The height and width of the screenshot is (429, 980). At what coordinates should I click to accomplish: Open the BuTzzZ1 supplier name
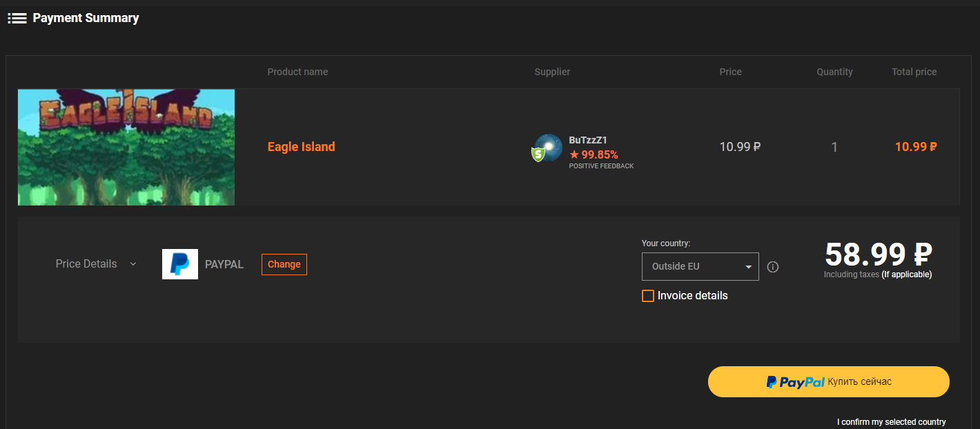click(588, 140)
